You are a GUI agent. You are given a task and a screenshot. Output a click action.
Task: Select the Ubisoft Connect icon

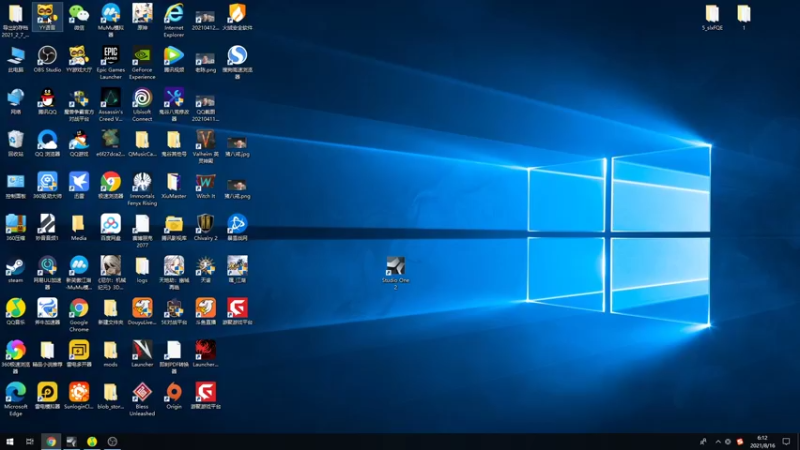click(x=142, y=105)
